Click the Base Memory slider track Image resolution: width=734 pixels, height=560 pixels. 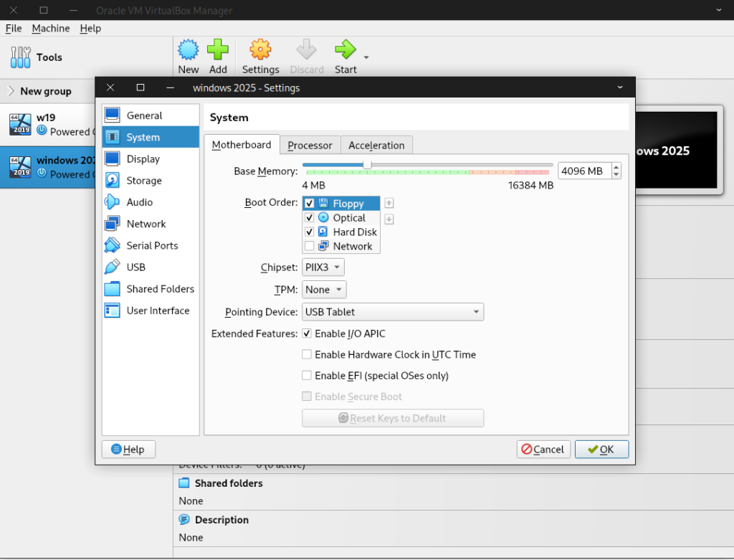[428, 165]
